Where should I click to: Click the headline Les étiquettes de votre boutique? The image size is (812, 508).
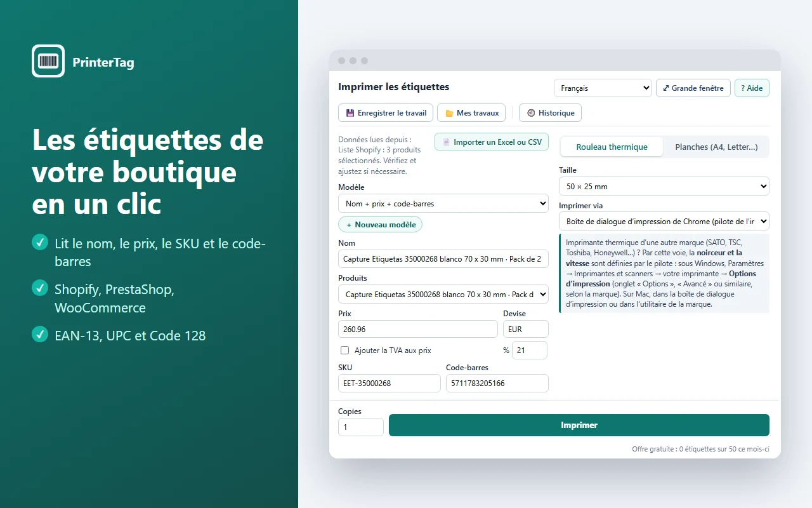tap(148, 171)
